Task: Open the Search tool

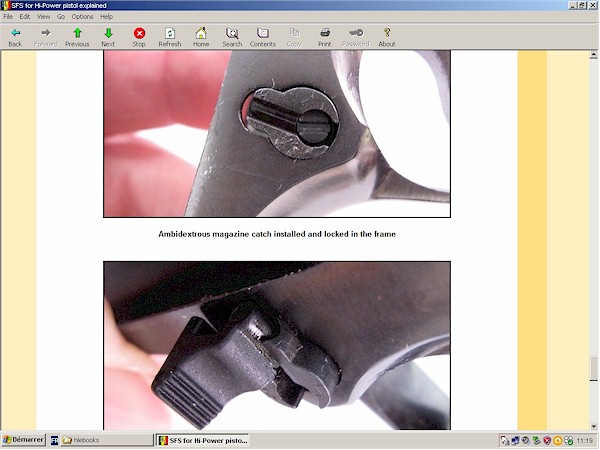Action: (x=232, y=38)
